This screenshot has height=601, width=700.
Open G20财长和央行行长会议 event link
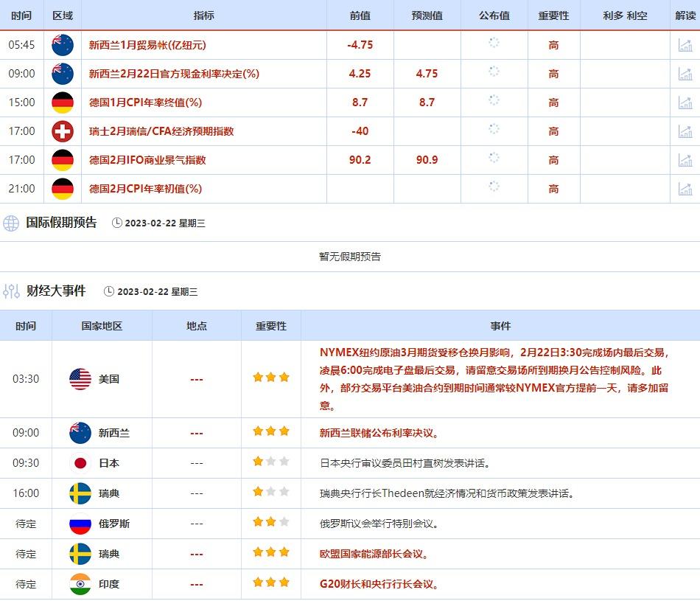point(379,584)
